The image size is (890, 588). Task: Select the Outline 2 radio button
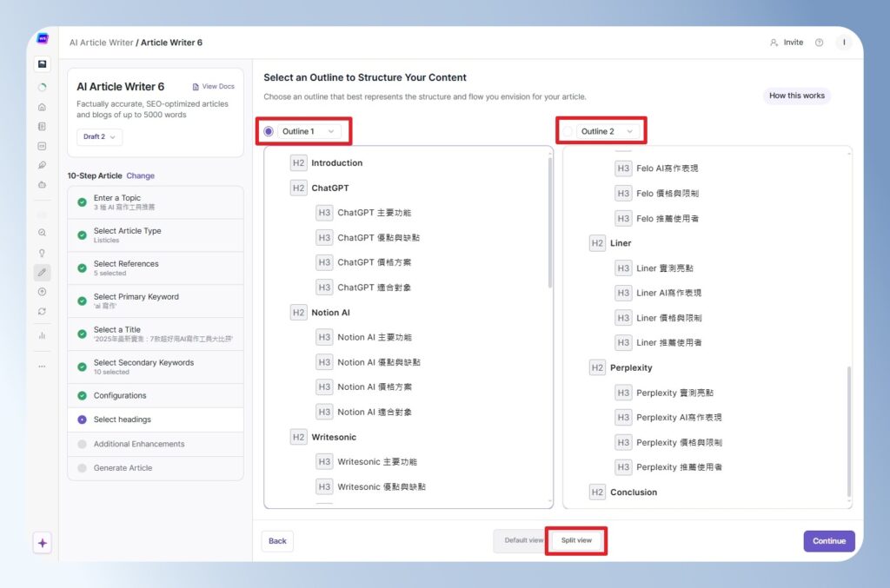(x=568, y=131)
